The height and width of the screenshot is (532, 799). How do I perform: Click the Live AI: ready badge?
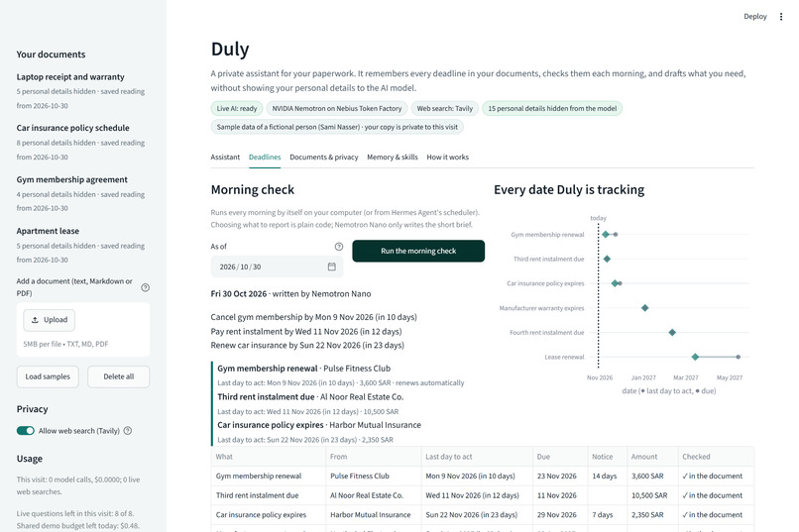click(237, 108)
